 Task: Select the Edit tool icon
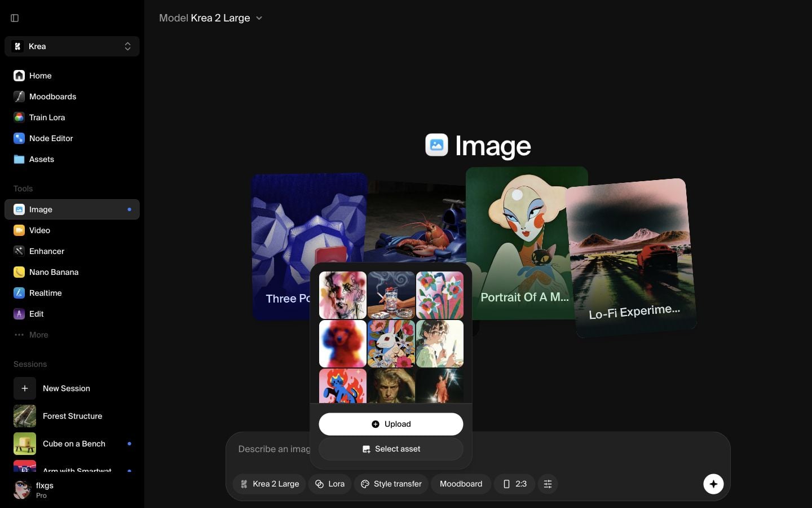pos(19,314)
